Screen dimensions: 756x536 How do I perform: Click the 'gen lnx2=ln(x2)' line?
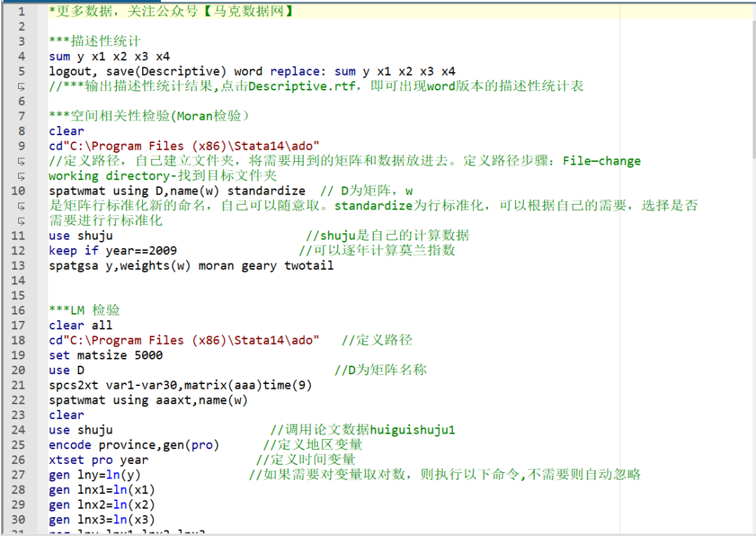pos(102,505)
